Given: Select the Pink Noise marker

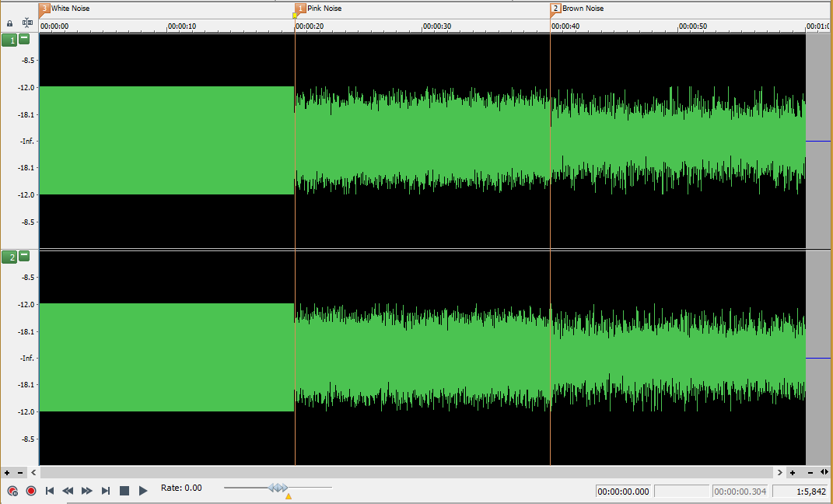Looking at the screenshot, I should pyautogui.click(x=300, y=9).
